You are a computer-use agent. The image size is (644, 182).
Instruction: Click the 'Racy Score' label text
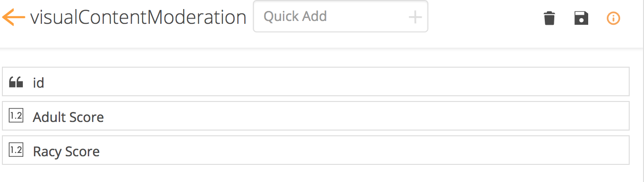pos(66,152)
